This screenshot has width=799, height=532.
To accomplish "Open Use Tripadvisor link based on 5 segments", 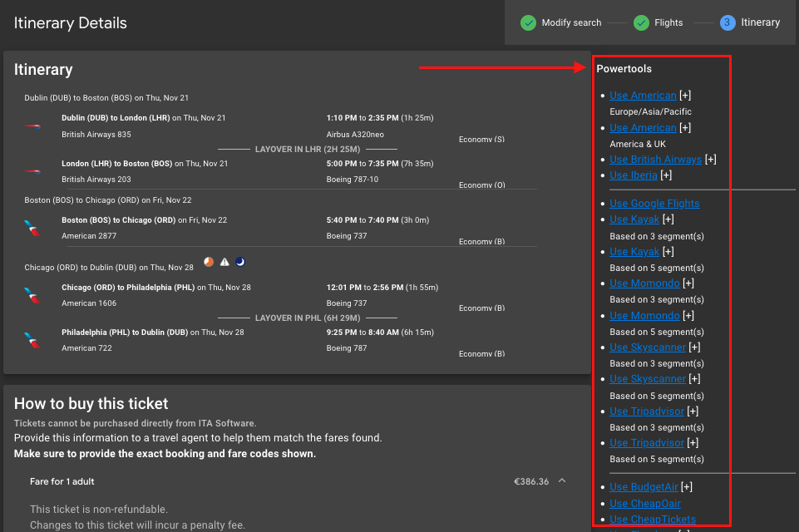I will (x=647, y=443).
